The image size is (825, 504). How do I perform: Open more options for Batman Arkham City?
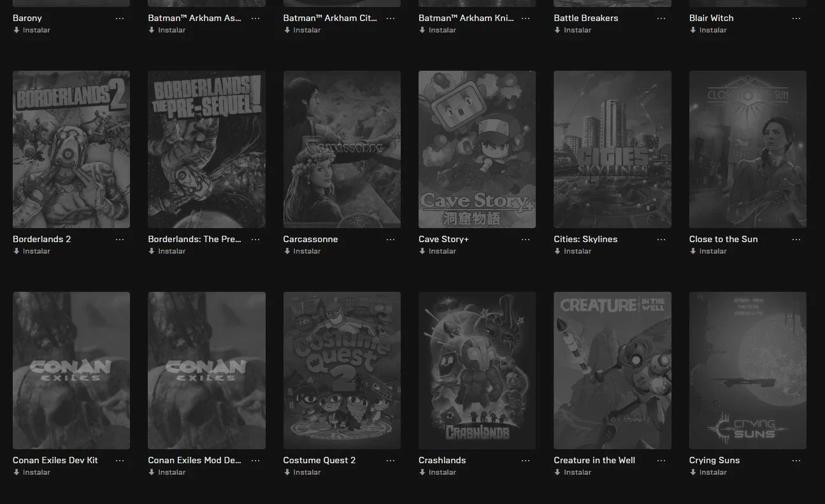[x=391, y=18]
